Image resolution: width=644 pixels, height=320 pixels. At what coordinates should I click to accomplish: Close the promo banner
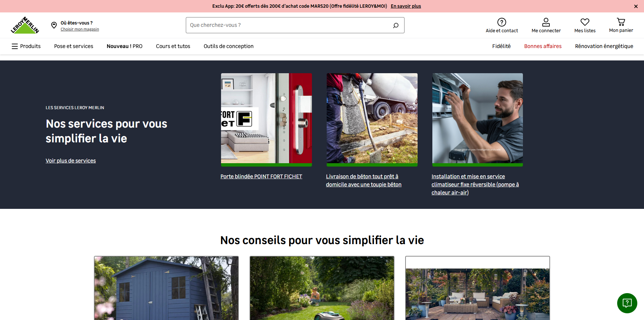click(636, 6)
